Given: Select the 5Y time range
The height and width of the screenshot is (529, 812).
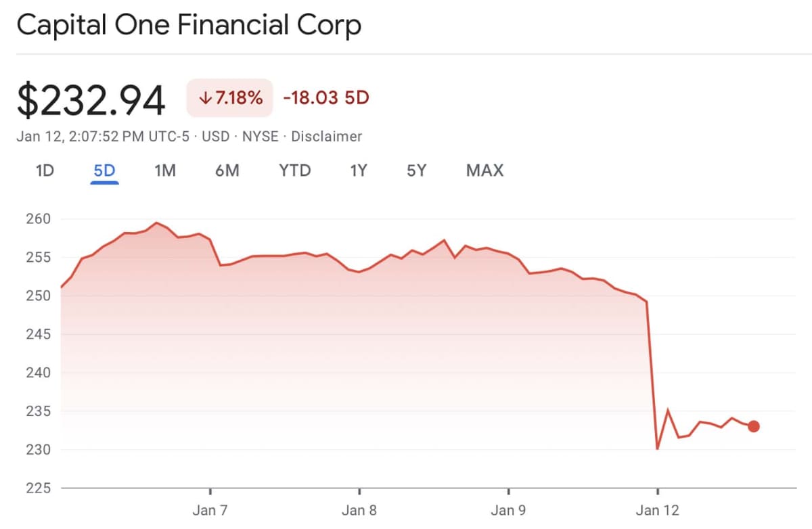Looking at the screenshot, I should pos(415,170).
